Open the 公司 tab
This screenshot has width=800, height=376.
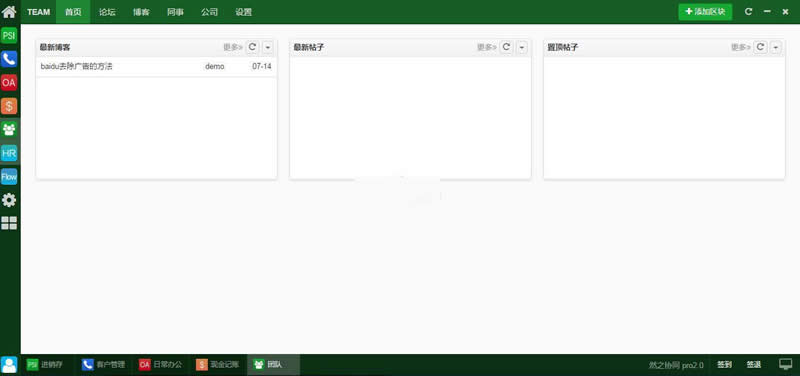[210, 12]
